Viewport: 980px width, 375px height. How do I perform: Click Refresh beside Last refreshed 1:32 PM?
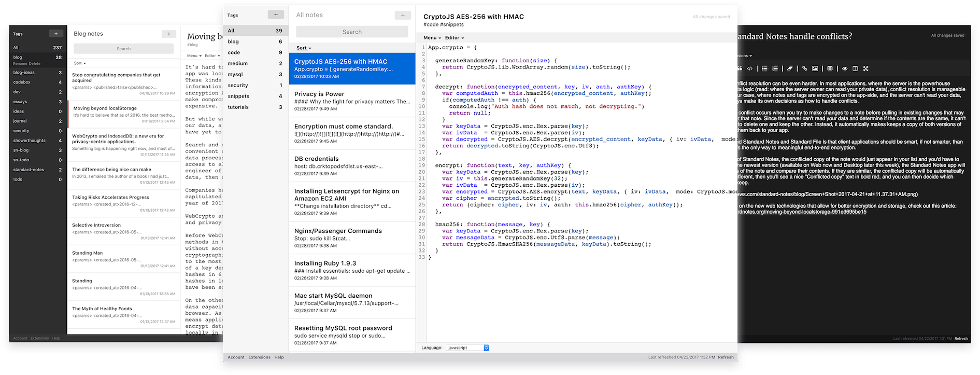(726, 357)
